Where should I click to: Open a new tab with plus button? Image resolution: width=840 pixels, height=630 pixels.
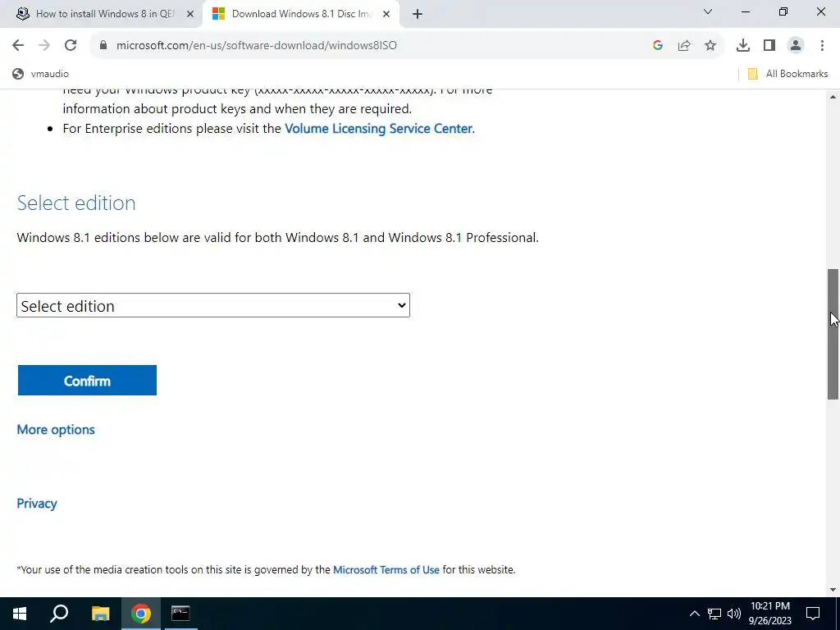pyautogui.click(x=418, y=14)
